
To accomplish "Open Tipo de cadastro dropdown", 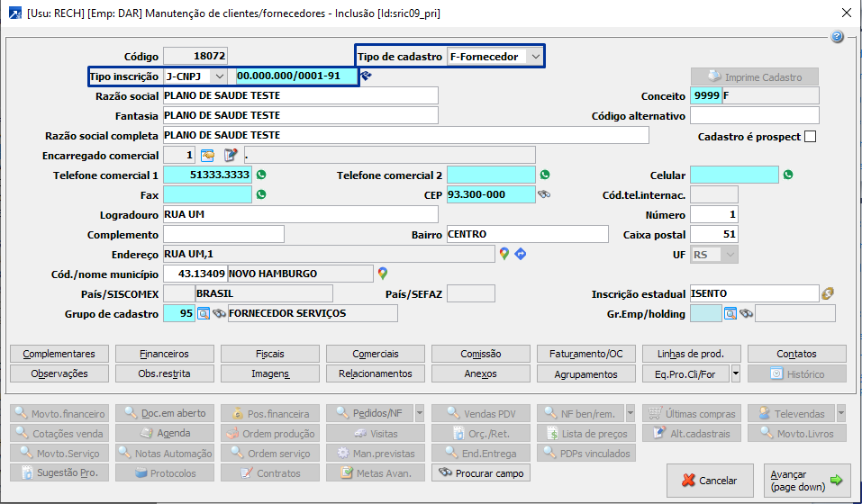I will point(536,57).
